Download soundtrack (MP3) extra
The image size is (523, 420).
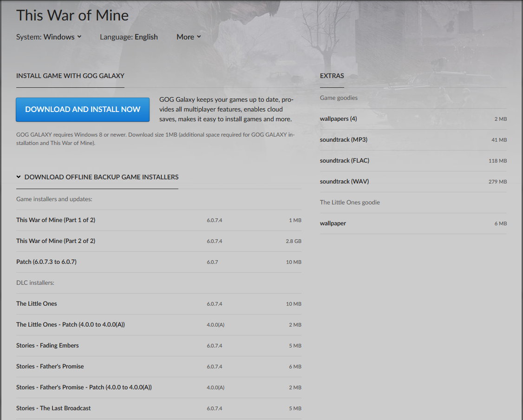(x=413, y=140)
